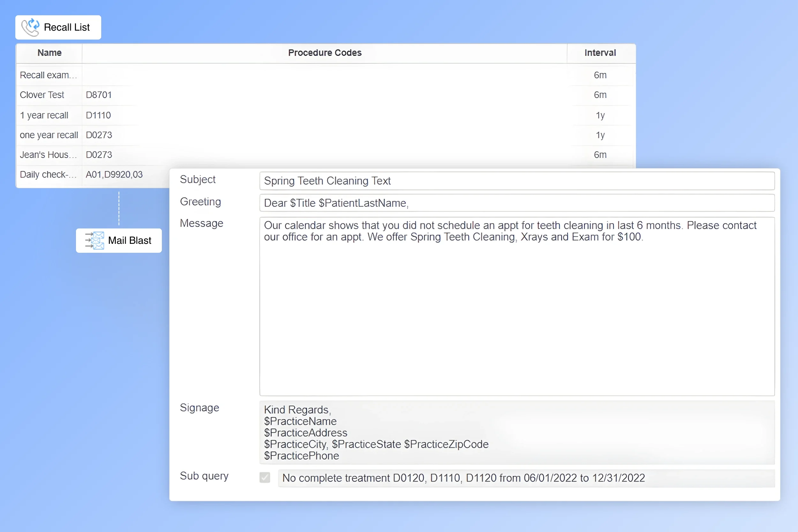Sort by the Name column header
The image size is (798, 532).
click(49, 53)
